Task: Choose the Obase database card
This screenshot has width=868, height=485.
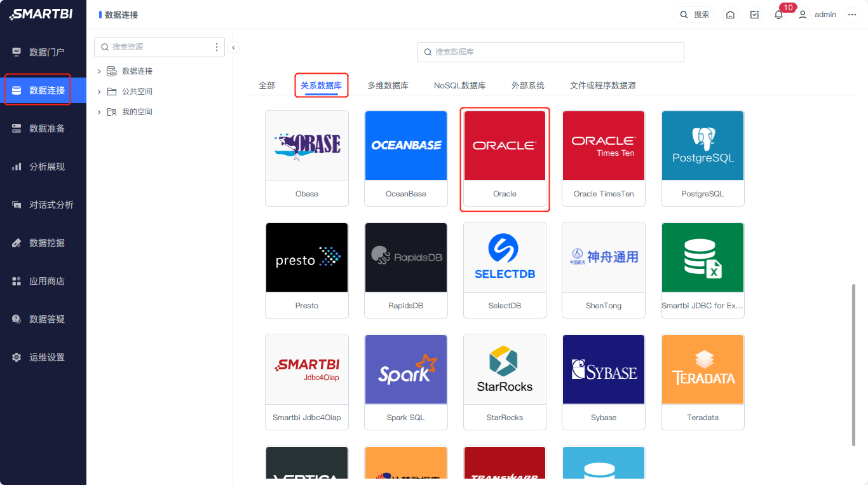Action: (307, 158)
